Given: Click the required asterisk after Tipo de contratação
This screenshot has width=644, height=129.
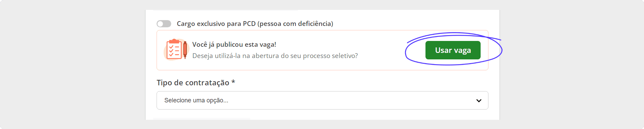Looking at the screenshot, I should 233,82.
